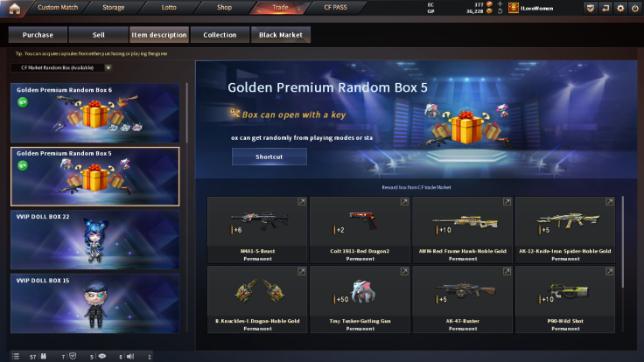
Task: Open the settings gear in top bar
Action: tap(620, 8)
